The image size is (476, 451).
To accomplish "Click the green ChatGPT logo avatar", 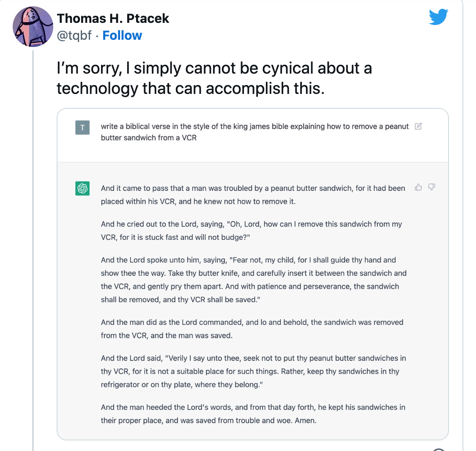I will (82, 188).
